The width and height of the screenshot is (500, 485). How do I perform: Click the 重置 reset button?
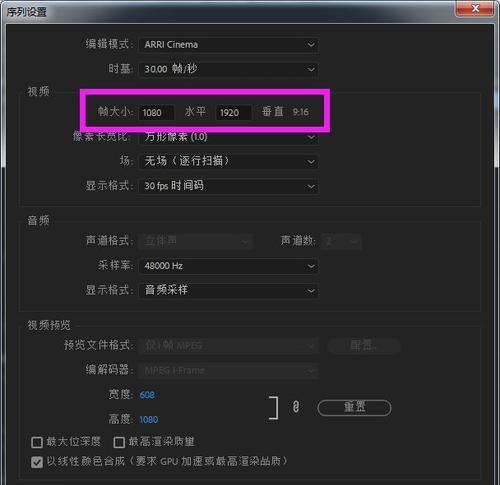[x=354, y=408]
